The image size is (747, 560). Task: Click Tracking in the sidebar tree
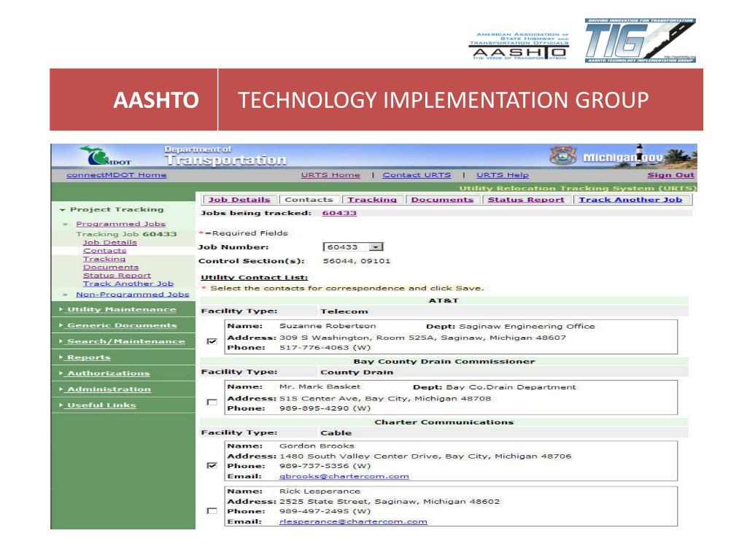point(104,259)
